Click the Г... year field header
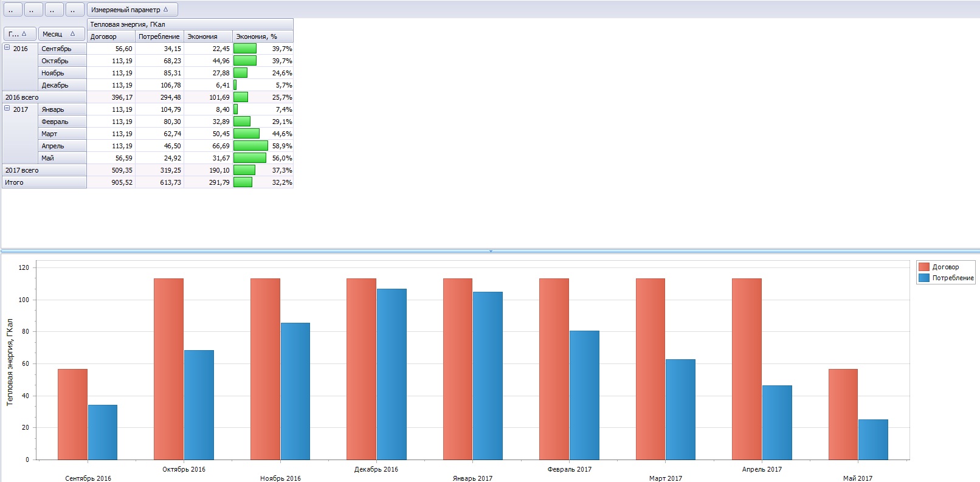Image resolution: width=980 pixels, height=482 pixels. point(19,34)
